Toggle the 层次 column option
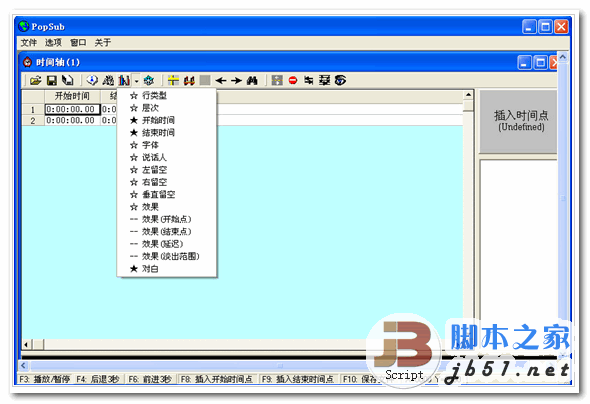This screenshot has width=590, height=404. [x=167, y=108]
